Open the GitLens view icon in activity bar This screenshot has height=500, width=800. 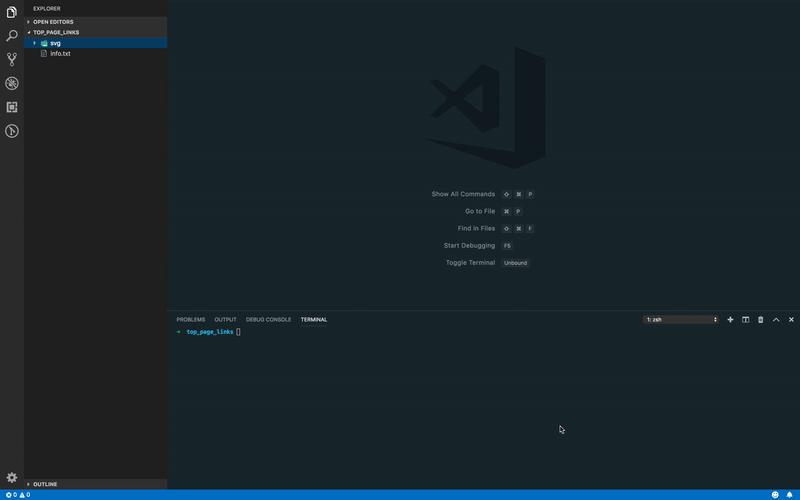(x=12, y=131)
